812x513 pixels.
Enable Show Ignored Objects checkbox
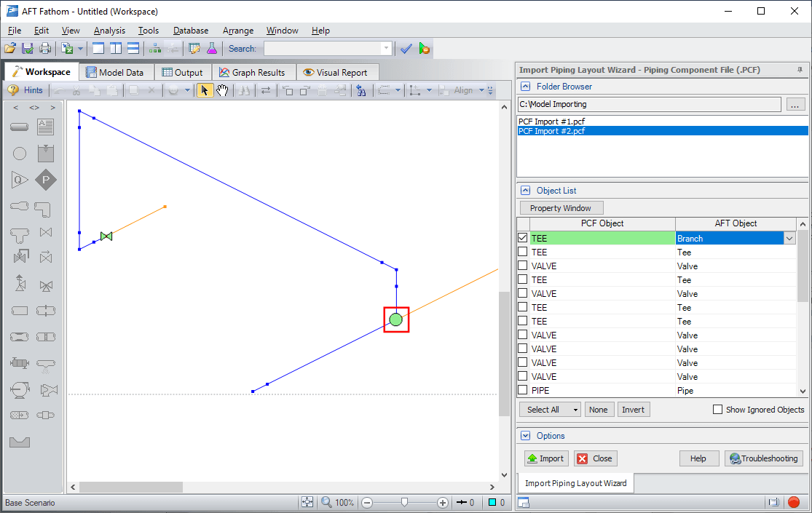(718, 410)
